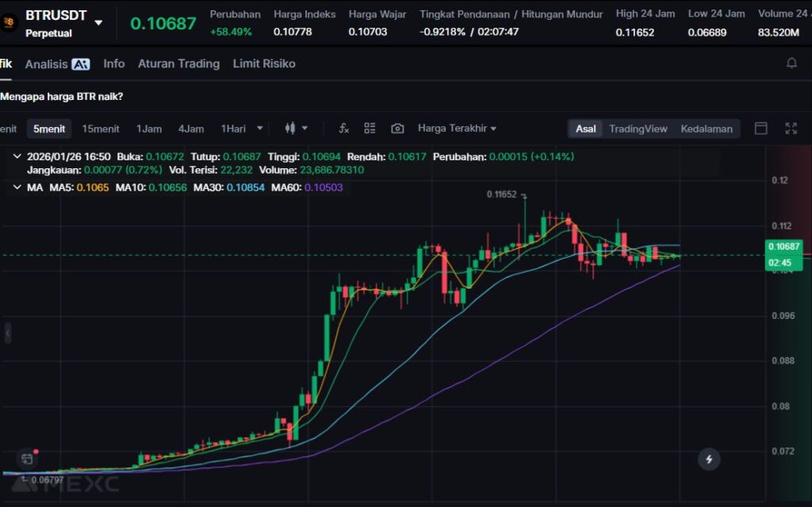Select the 15menit timeframe
This screenshot has height=507, width=812.
tap(101, 129)
